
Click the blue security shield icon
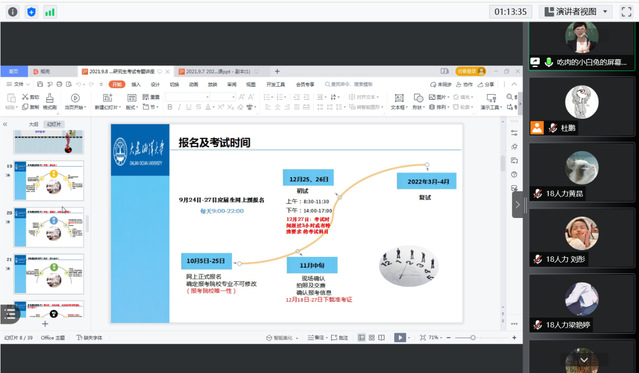tap(31, 12)
